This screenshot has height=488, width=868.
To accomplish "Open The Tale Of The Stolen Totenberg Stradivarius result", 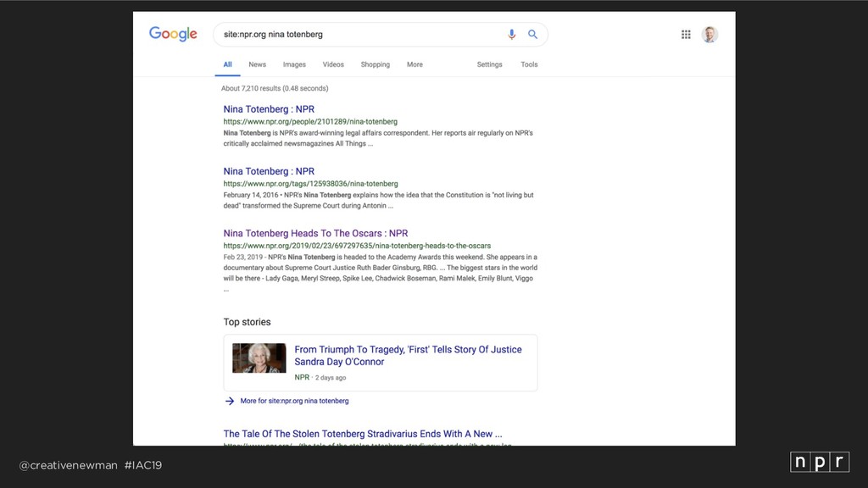I will [x=363, y=435].
